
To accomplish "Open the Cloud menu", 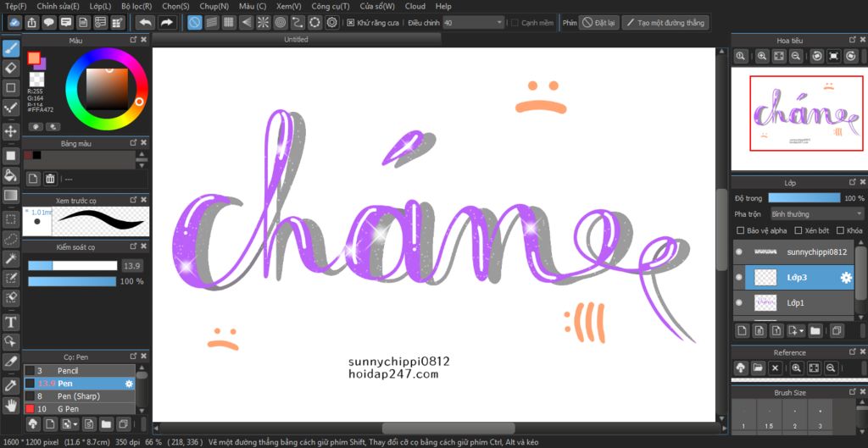I will coord(415,6).
